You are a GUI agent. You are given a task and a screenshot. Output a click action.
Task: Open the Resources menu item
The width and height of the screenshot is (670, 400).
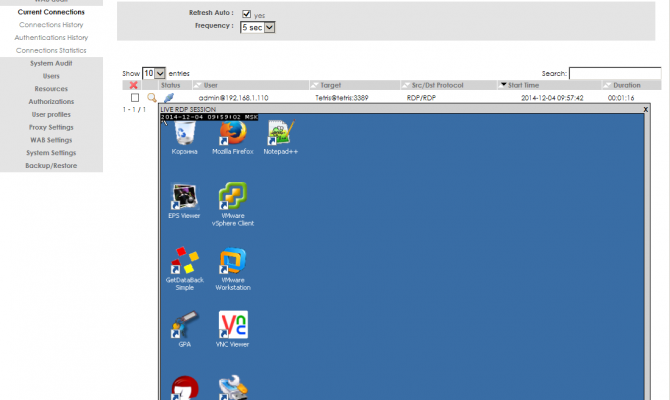pos(51,89)
